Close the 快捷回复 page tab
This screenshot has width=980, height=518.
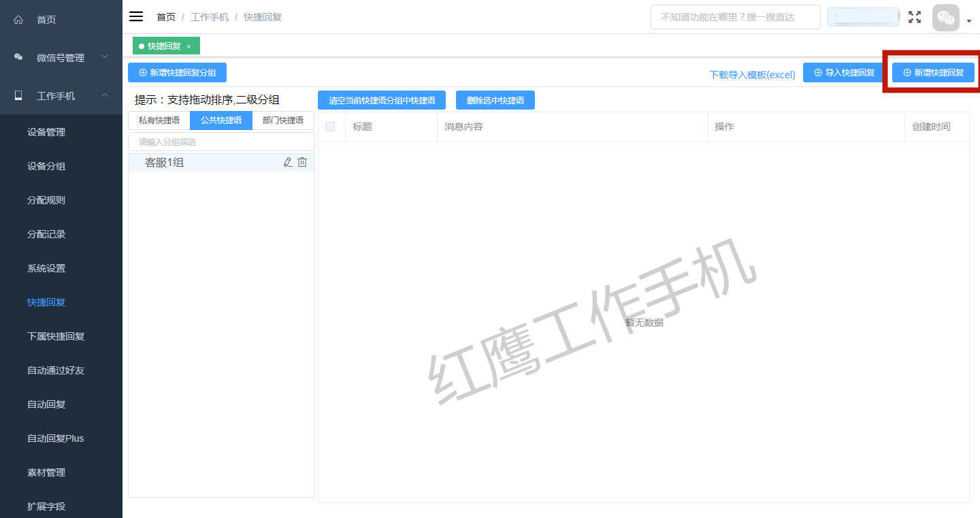[189, 46]
